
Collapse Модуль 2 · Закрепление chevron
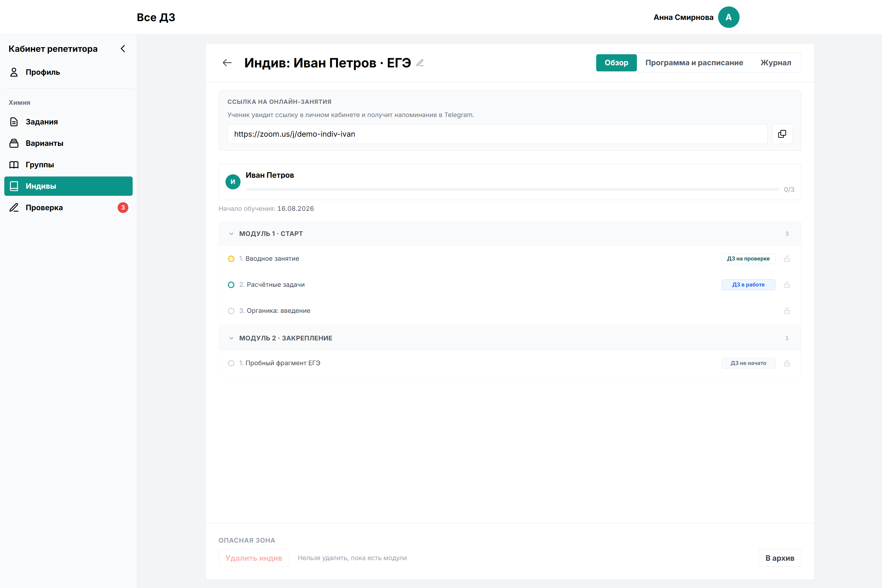coord(231,338)
